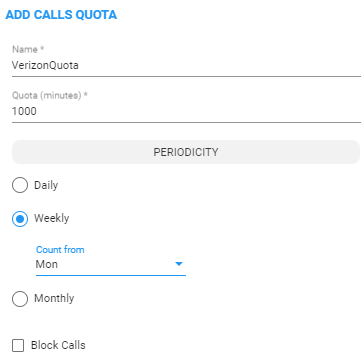Click the Monthly option label
Screen dimensions: 362x361
coord(54,298)
